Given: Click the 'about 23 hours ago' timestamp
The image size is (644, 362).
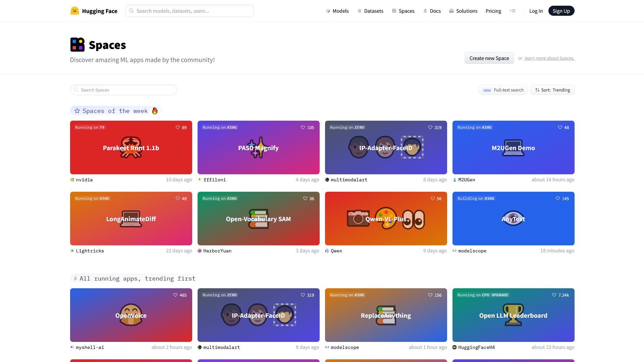Looking at the screenshot, I should (x=553, y=347).
